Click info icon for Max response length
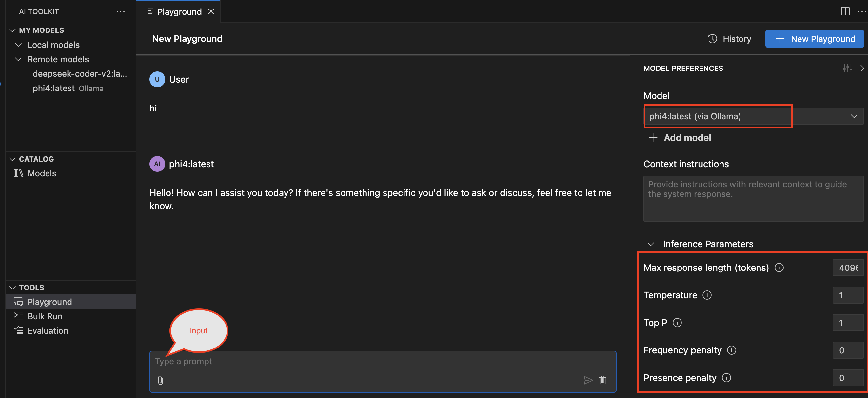Viewport: 868px width, 398px height. pyautogui.click(x=779, y=268)
